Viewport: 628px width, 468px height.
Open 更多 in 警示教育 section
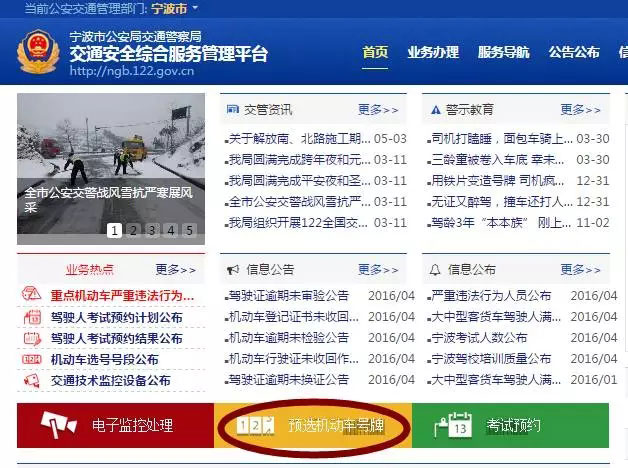(580, 110)
